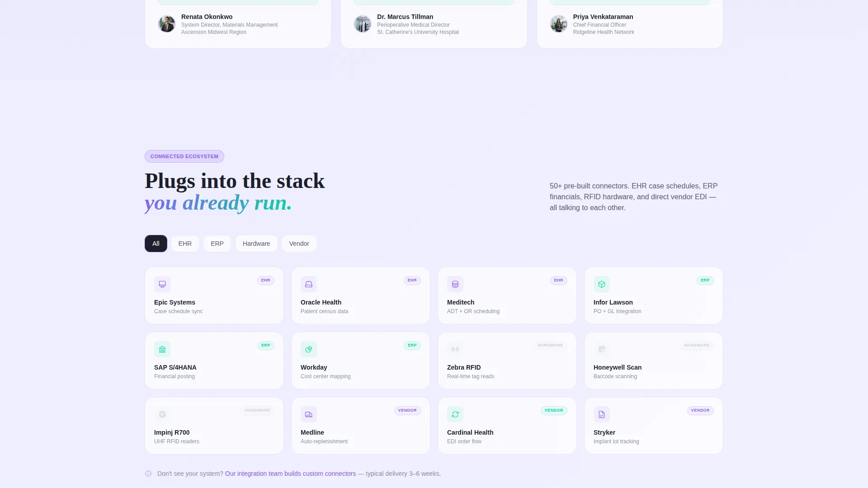This screenshot has width=868, height=488.
Task: Click the "Cost center mapping" description
Action: pyautogui.click(x=325, y=376)
